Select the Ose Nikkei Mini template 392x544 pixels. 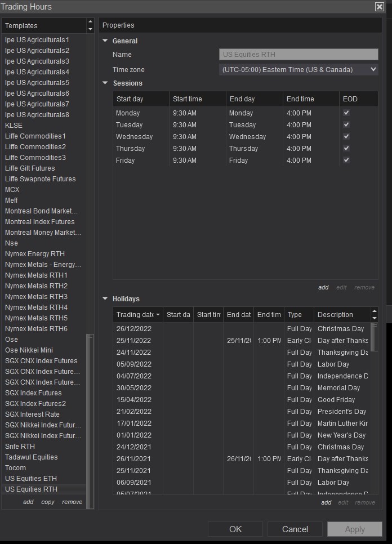(44, 350)
